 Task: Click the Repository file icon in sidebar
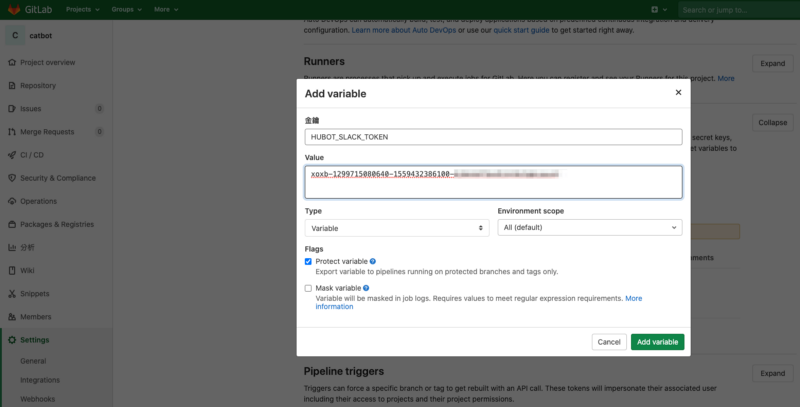tap(12, 85)
